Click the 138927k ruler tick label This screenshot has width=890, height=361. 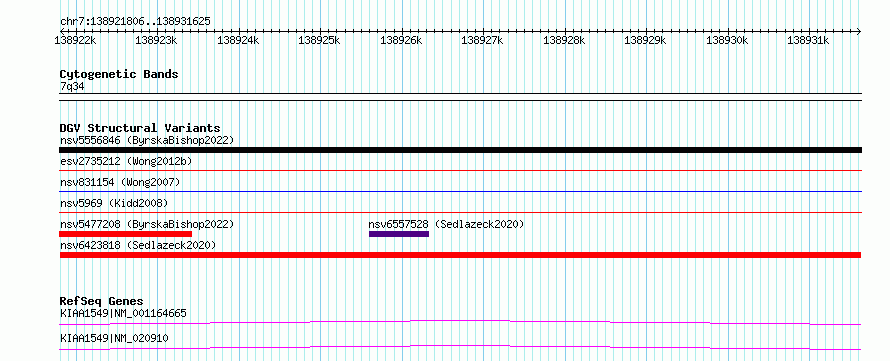click(x=482, y=40)
